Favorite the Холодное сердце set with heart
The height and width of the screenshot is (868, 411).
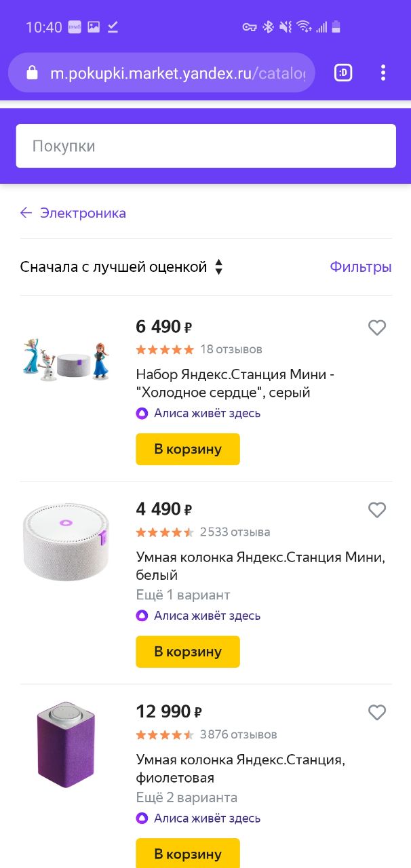tap(377, 328)
